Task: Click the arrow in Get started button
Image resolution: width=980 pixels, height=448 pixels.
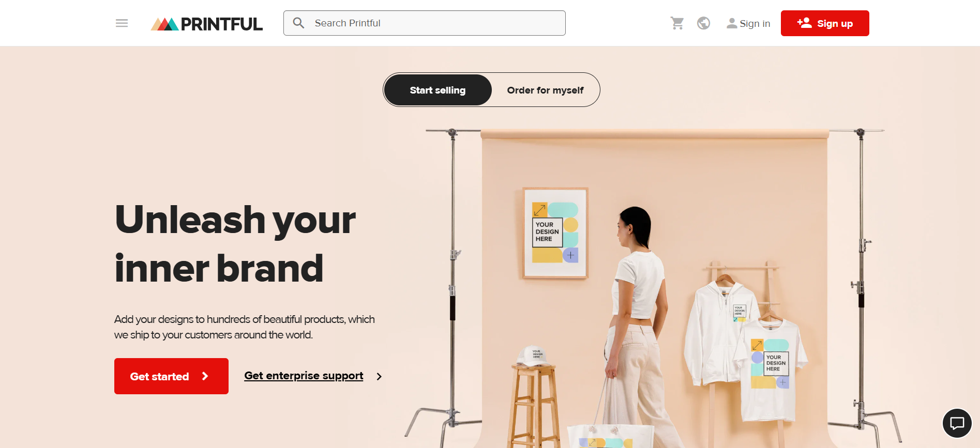Action: coord(205,376)
